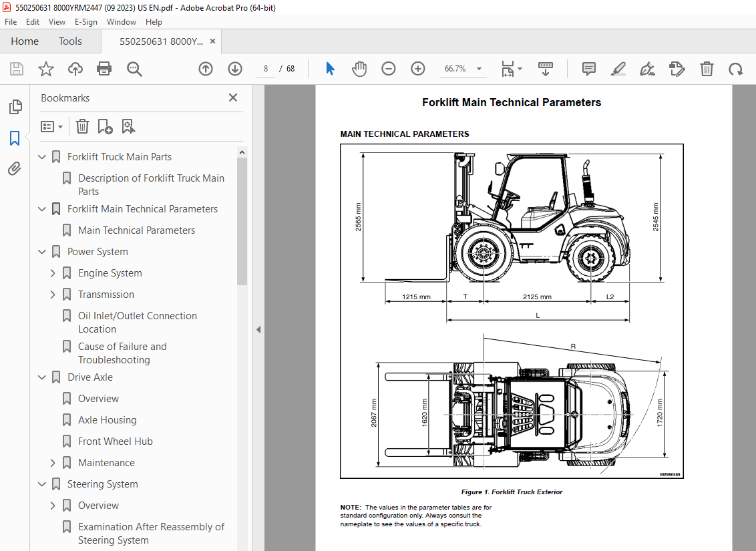Go to Axle Housing bookmark

coord(107,420)
